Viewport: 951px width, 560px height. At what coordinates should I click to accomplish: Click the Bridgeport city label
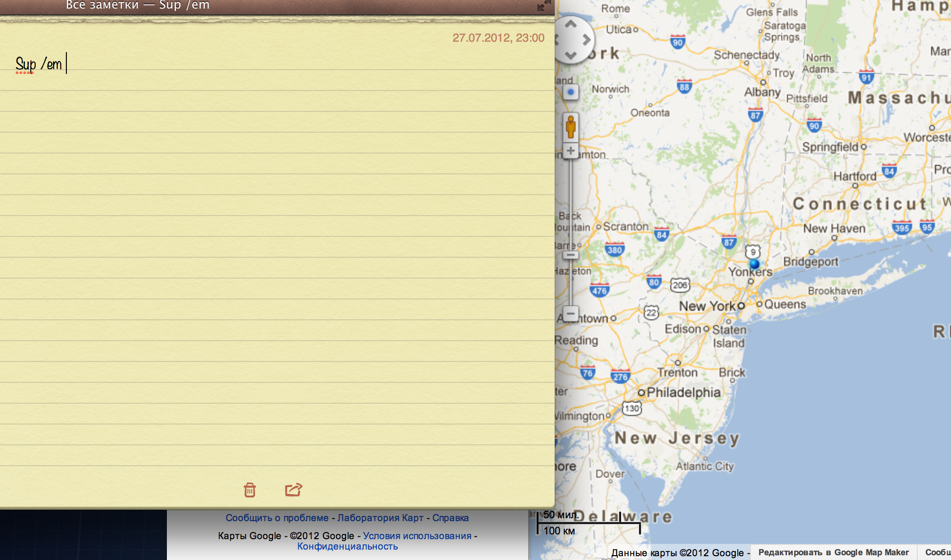tap(811, 262)
